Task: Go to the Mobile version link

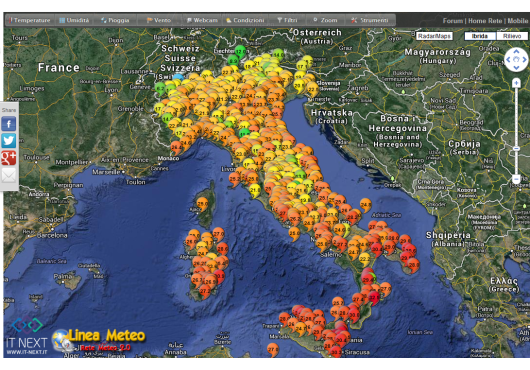Action: (517, 21)
